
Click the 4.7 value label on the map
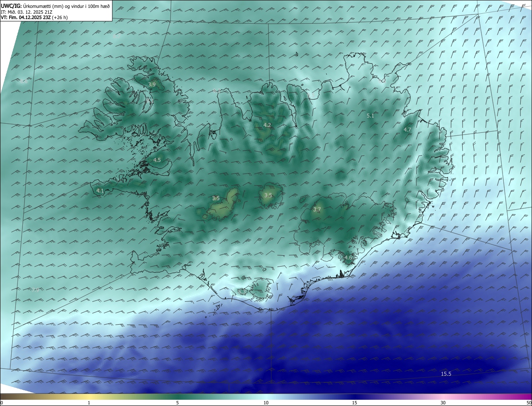pyautogui.click(x=407, y=130)
